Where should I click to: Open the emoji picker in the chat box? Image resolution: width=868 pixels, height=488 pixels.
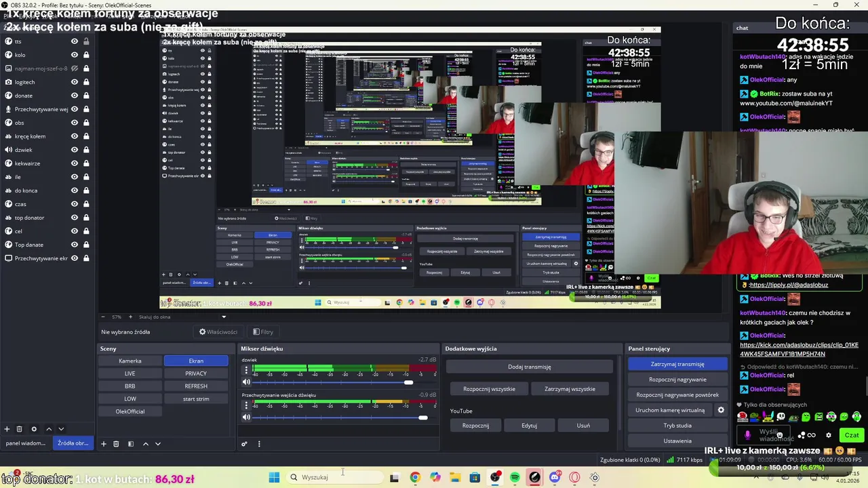click(x=779, y=435)
